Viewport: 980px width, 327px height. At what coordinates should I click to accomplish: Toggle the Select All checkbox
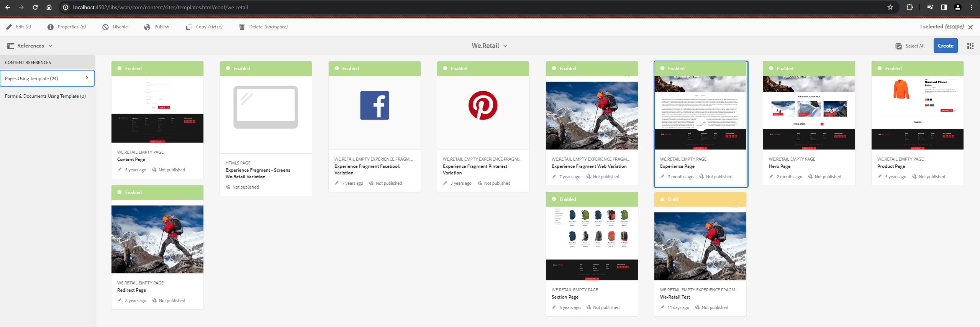[899, 46]
